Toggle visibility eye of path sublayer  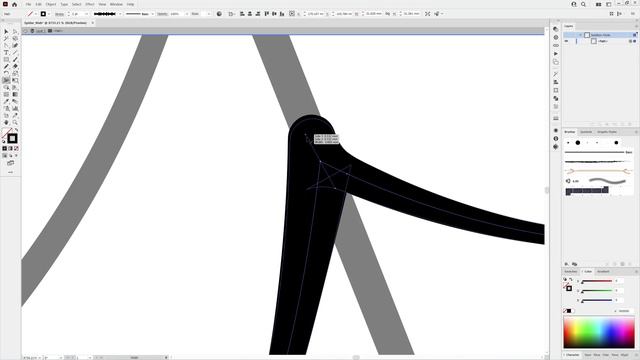pos(567,41)
